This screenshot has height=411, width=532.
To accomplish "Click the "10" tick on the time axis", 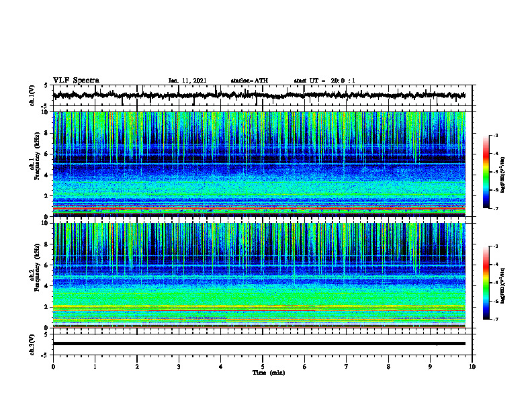I will coord(472,367).
